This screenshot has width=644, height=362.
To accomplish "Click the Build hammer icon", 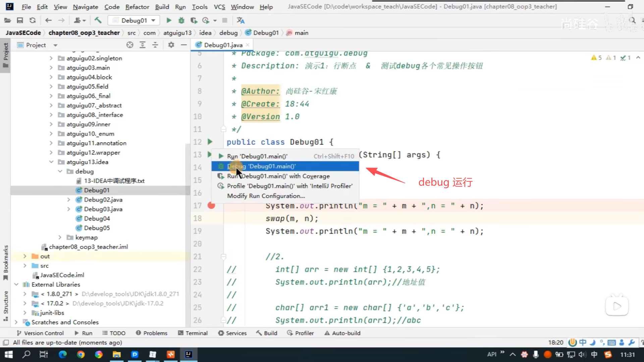I will (98, 20).
